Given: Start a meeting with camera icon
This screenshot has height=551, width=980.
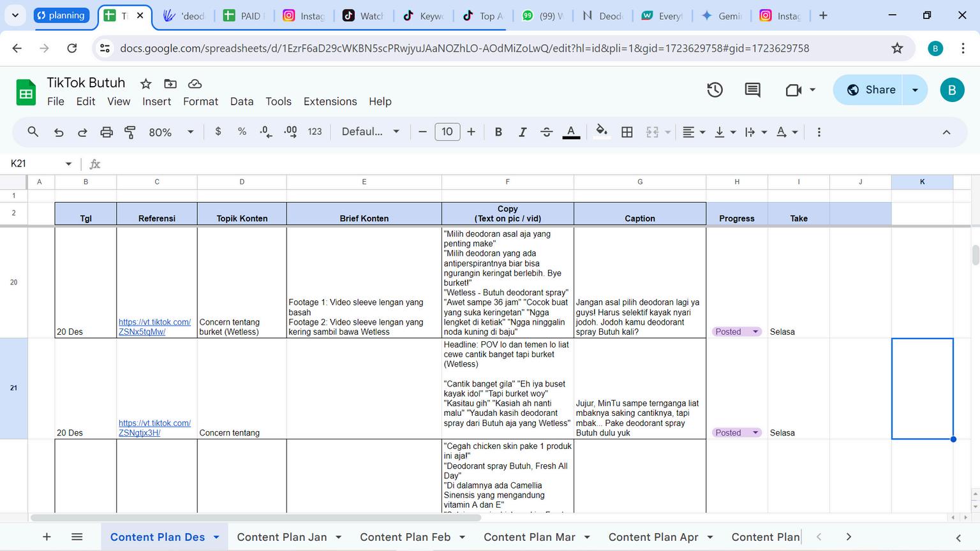Looking at the screenshot, I should [x=794, y=90].
